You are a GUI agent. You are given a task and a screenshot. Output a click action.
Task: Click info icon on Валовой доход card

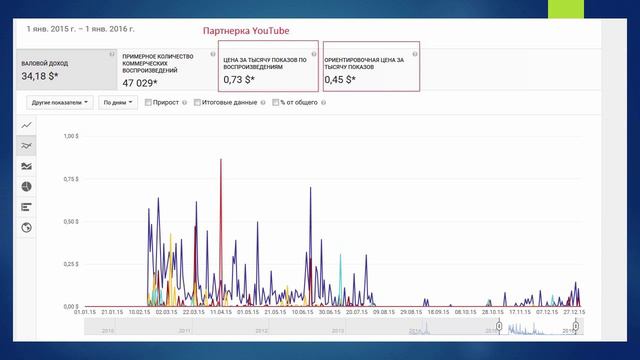(x=112, y=54)
